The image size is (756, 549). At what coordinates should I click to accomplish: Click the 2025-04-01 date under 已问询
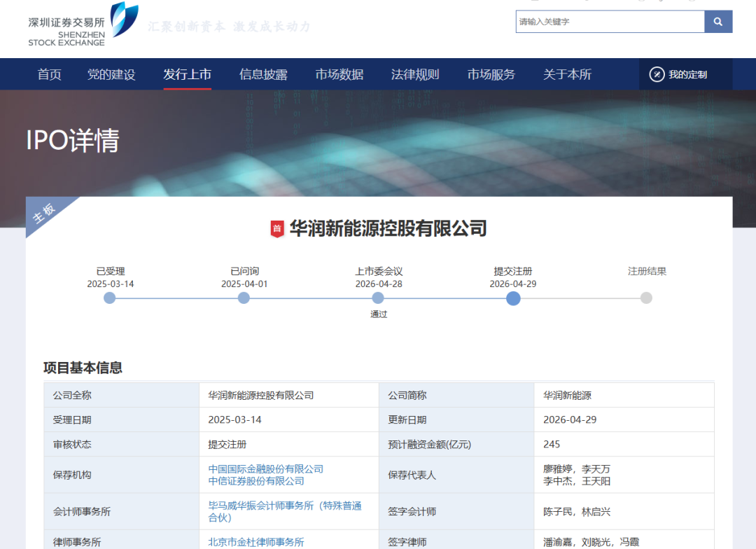244,284
